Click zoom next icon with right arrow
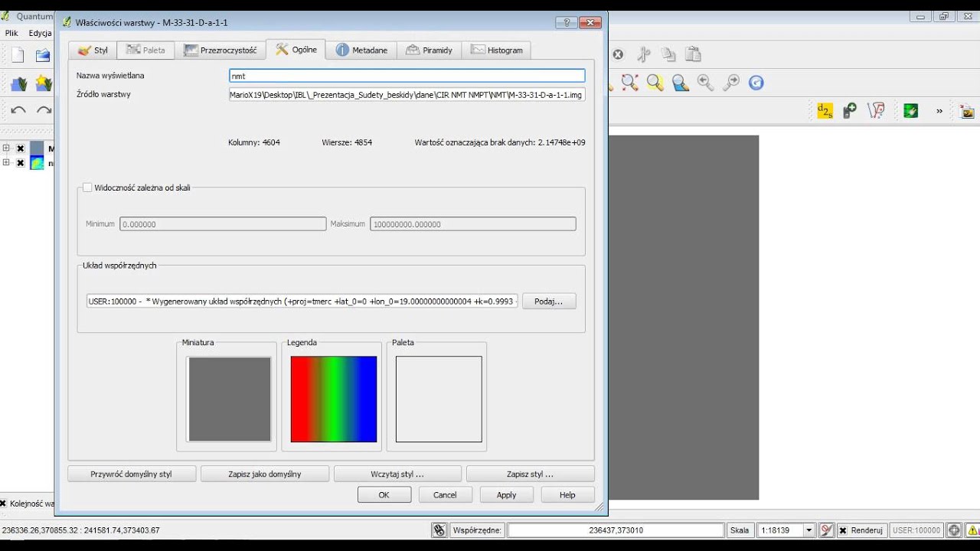 [x=731, y=82]
